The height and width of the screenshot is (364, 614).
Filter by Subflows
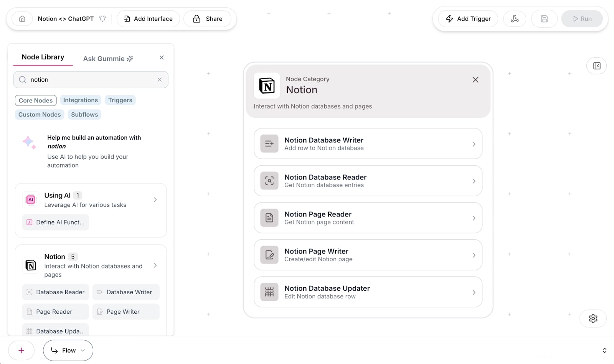coord(84,115)
